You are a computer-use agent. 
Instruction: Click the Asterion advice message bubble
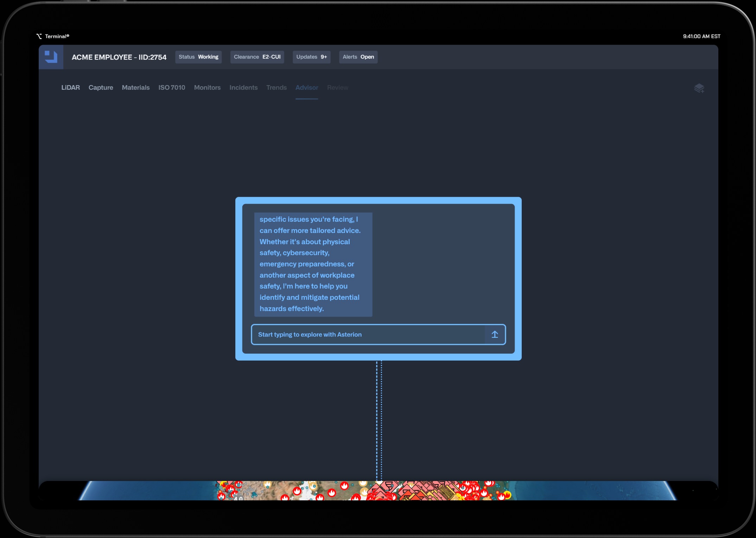(313, 264)
